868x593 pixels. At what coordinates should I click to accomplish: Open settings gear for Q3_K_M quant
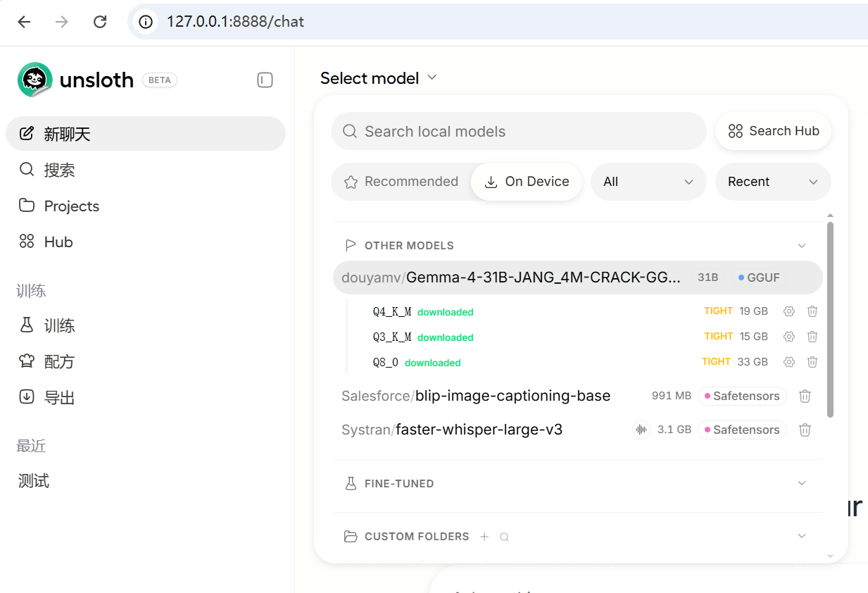tap(789, 337)
